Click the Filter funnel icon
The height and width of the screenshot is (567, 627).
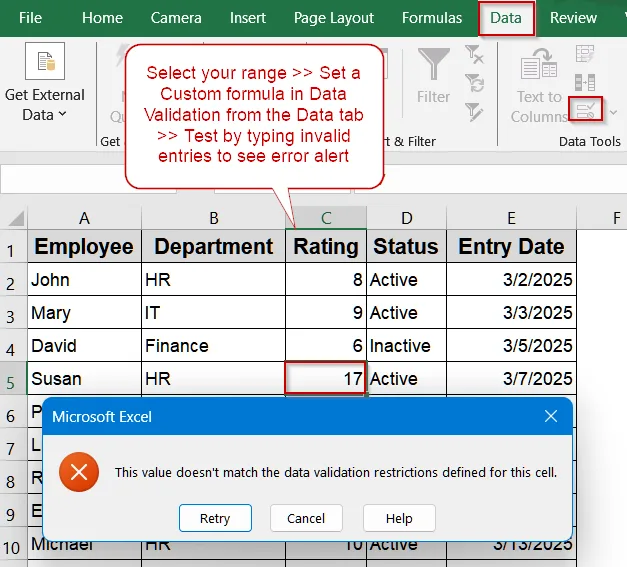click(x=433, y=64)
